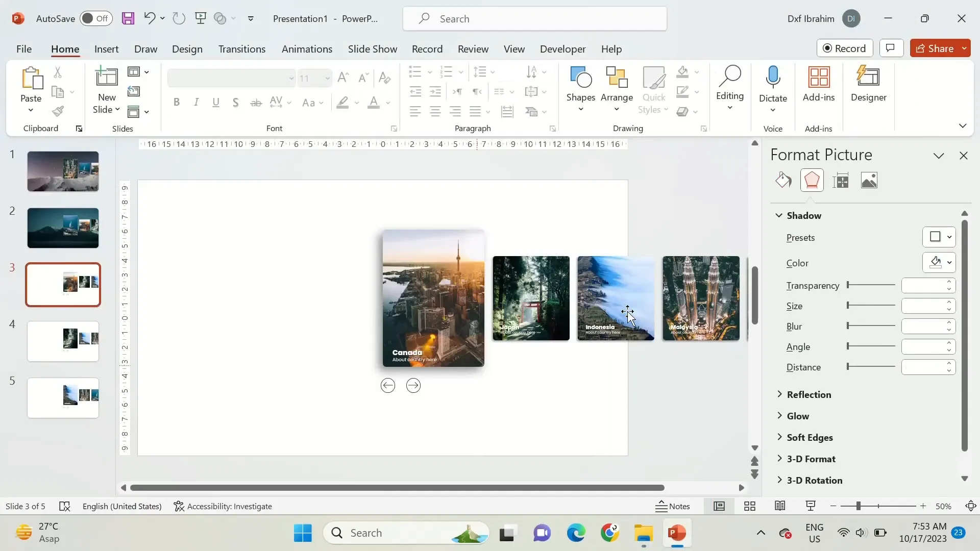Click the Transparency slider
This screenshot has height=551, width=980.
click(x=871, y=285)
